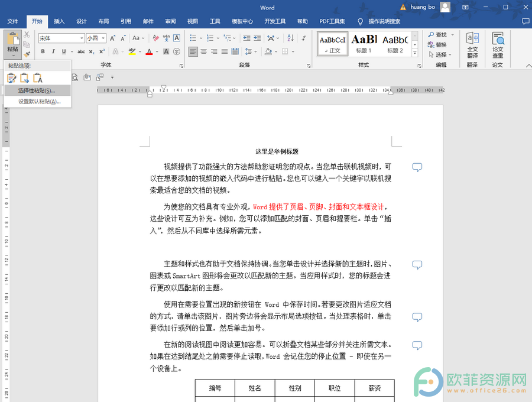This screenshot has height=402, width=532.
Task: Expand the styles gallery more arrow
Action: [x=414, y=53]
